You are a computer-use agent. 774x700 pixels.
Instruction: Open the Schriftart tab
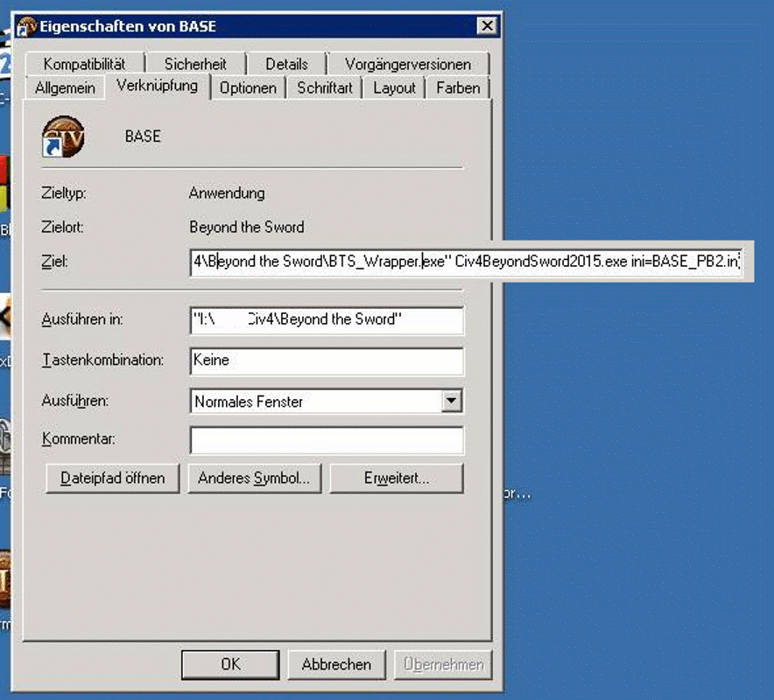(x=325, y=87)
